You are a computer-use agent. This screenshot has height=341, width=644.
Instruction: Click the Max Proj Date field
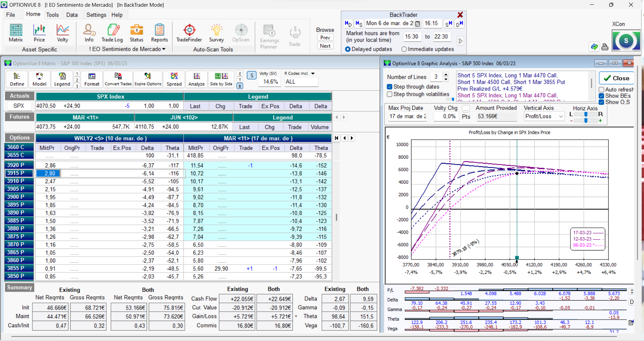pyautogui.click(x=407, y=117)
